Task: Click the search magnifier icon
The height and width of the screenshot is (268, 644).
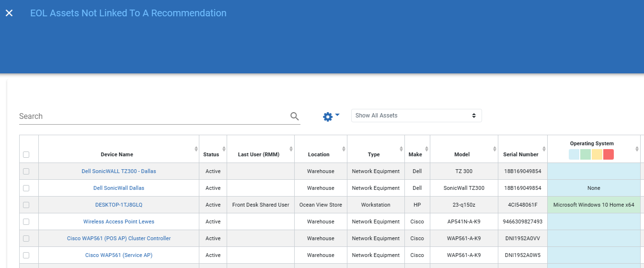Action: click(294, 116)
